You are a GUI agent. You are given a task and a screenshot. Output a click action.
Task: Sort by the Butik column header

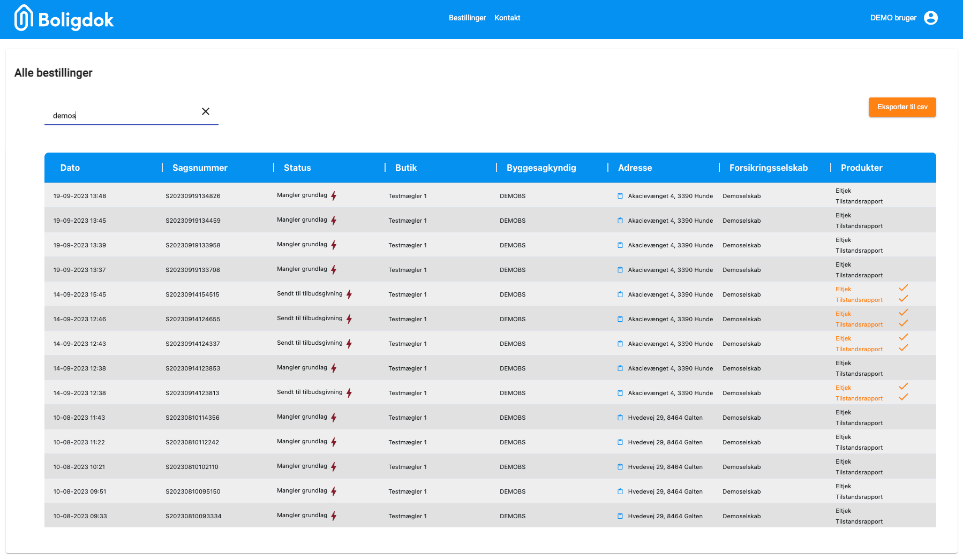click(x=406, y=168)
